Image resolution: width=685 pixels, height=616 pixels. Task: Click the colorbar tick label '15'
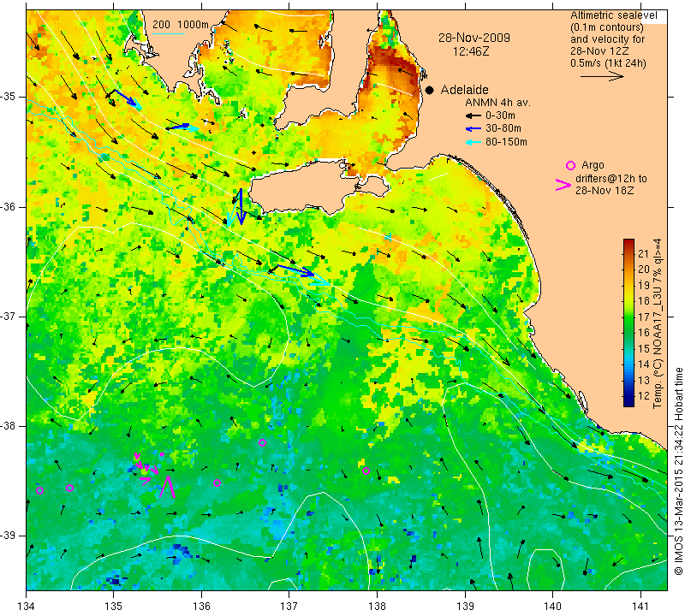(644, 349)
